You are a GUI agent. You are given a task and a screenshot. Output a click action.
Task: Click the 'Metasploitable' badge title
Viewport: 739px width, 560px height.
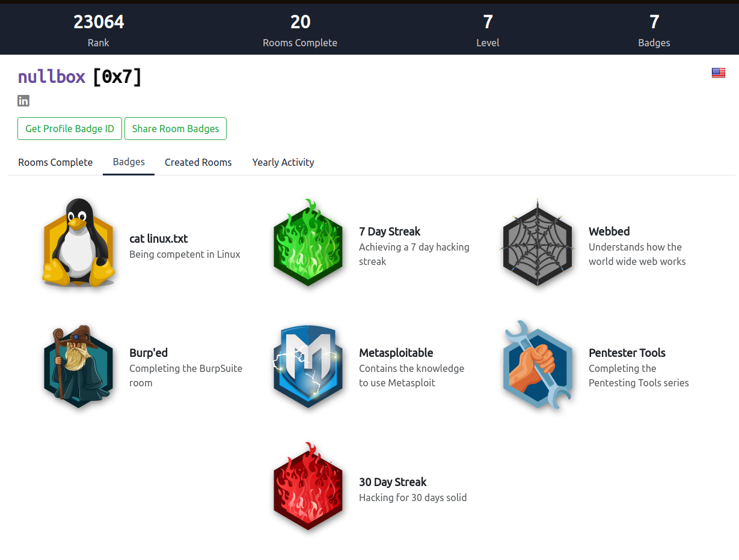click(x=396, y=353)
